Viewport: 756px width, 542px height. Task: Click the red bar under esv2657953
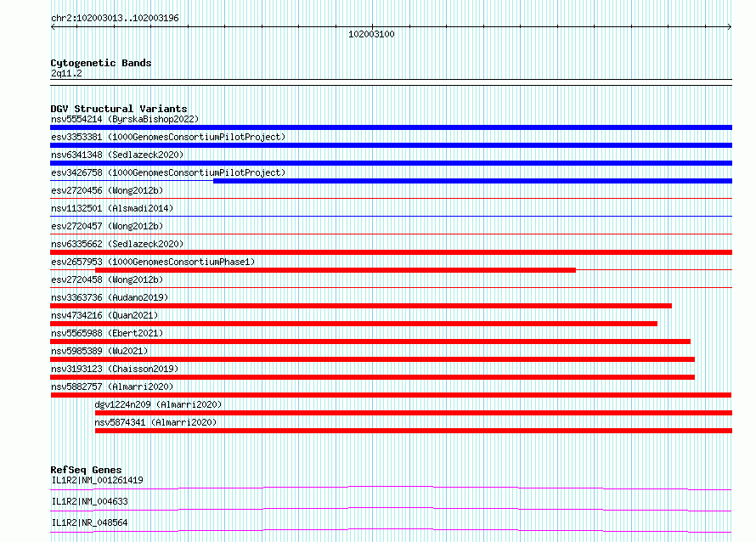pos(336,270)
